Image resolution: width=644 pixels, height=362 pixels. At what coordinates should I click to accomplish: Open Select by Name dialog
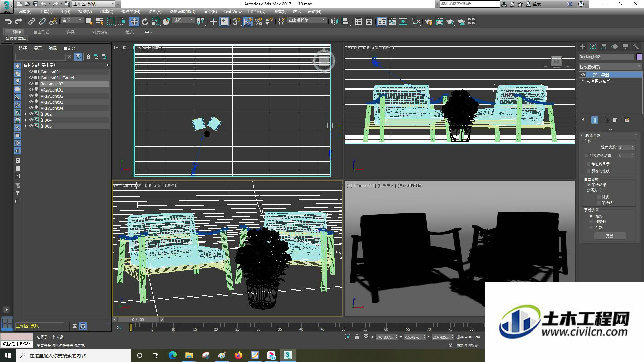coord(100,22)
